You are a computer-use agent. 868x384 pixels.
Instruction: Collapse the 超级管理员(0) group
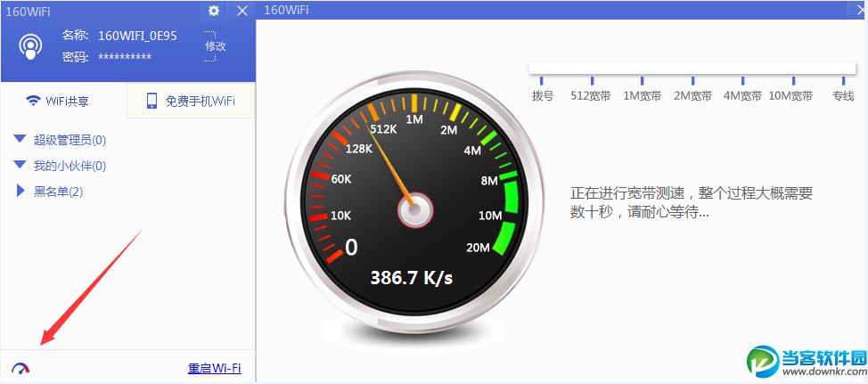(20, 140)
